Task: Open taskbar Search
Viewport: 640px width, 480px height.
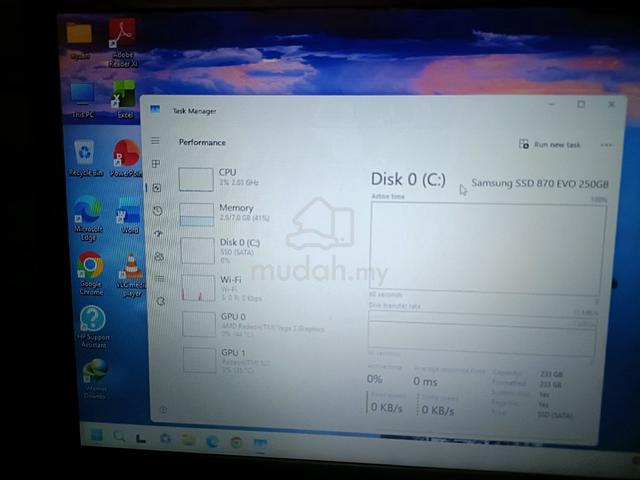Action: coord(119,436)
